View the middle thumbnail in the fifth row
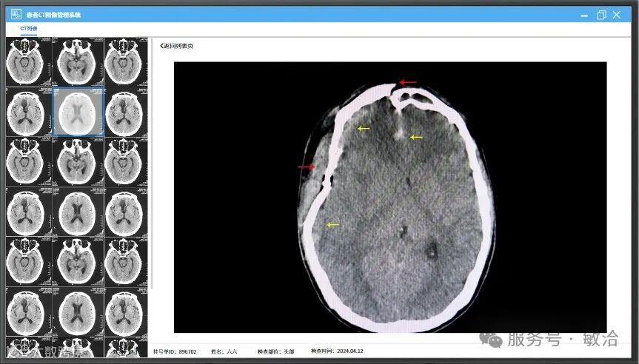Viewport: 639px width, 364px height. coord(78,262)
